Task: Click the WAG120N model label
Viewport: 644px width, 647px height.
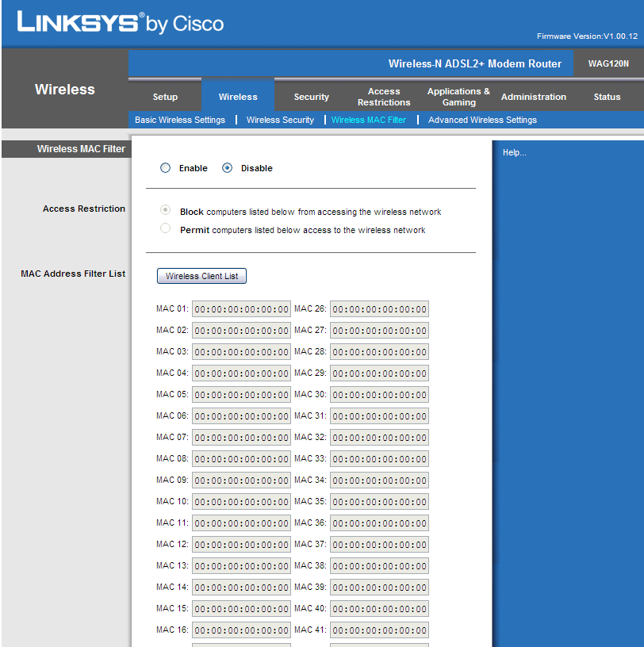Action: (608, 63)
